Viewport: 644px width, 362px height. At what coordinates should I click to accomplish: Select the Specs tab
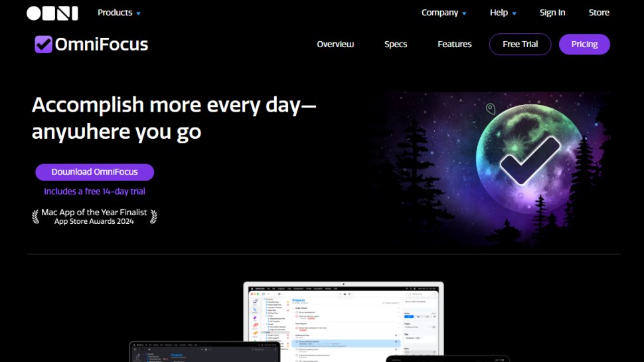396,44
